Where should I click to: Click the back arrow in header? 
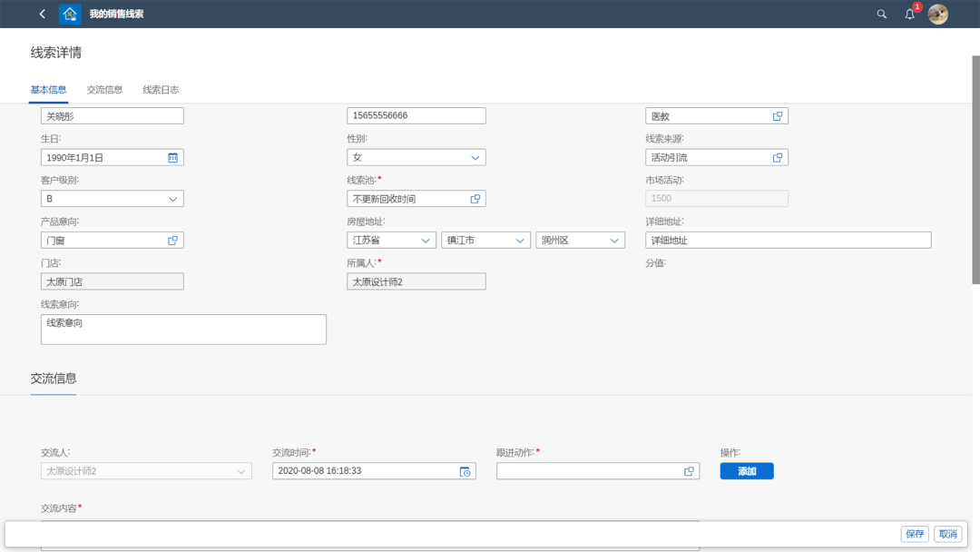coord(42,14)
